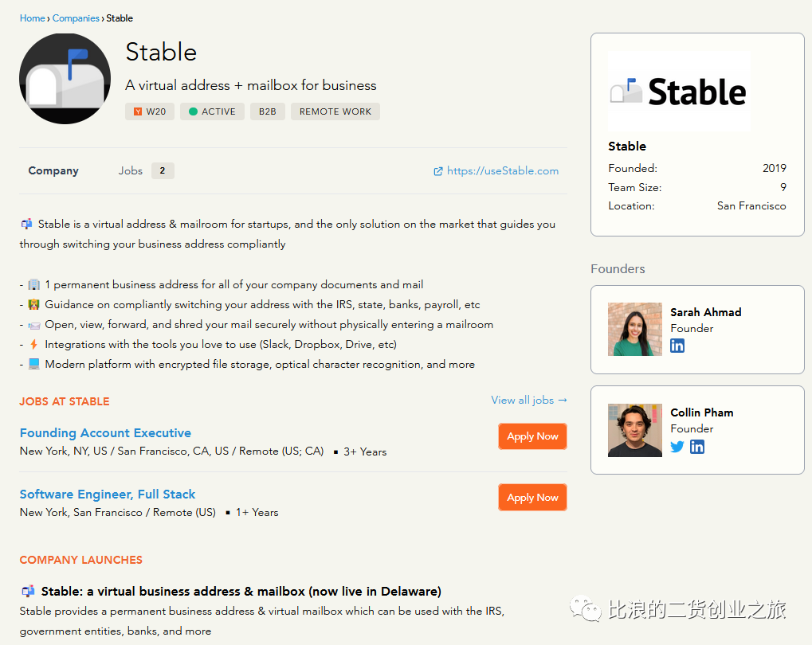812x645 pixels.
Task: Toggle the B2B tag filter
Action: point(267,111)
